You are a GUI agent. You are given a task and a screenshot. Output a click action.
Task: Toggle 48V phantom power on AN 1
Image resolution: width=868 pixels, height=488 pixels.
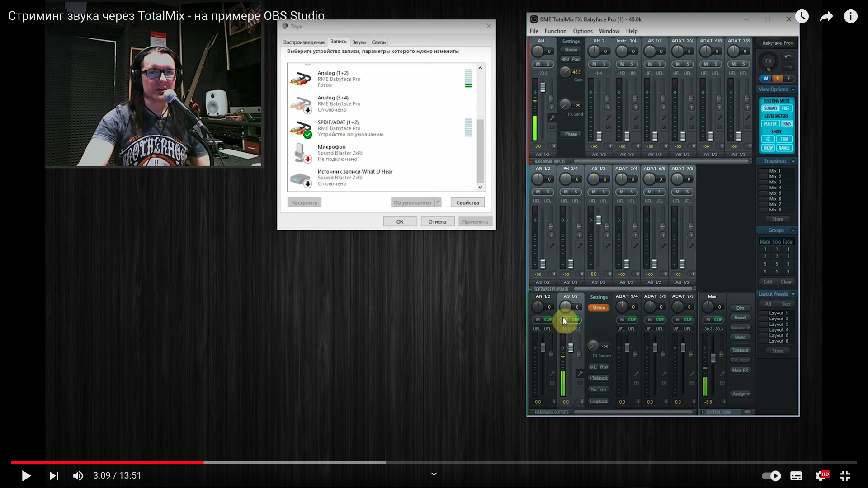pyautogui.click(x=565, y=59)
